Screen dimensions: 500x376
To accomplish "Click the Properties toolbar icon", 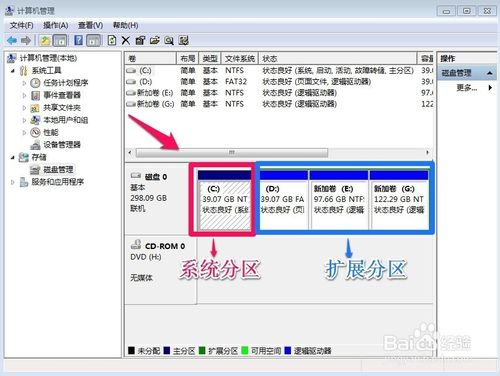I will pyautogui.click(x=140, y=41).
